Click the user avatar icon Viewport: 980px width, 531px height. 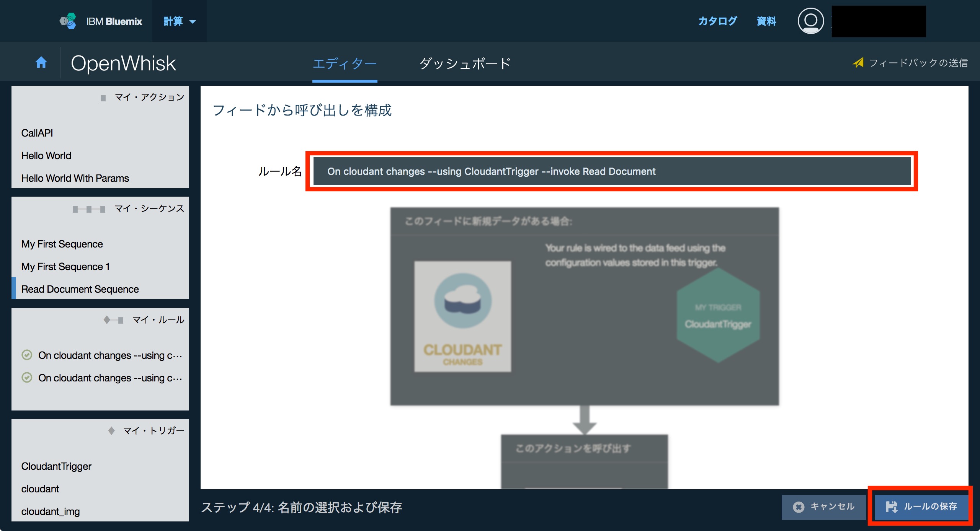click(810, 21)
